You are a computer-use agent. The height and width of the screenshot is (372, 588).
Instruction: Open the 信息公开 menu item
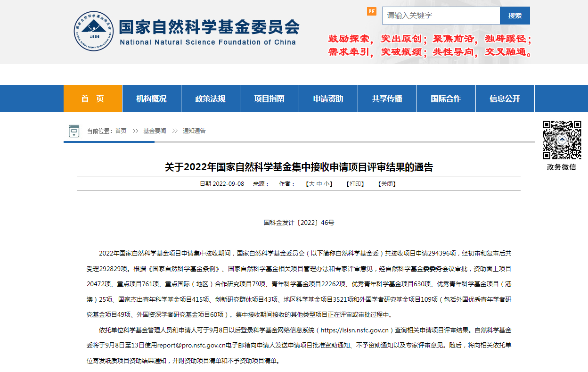point(505,99)
